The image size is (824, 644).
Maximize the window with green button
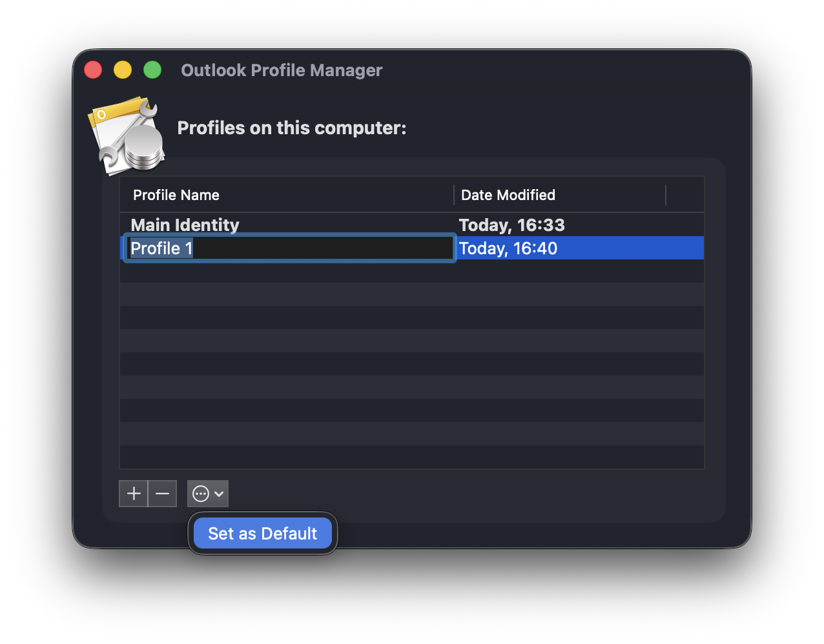pos(152,70)
